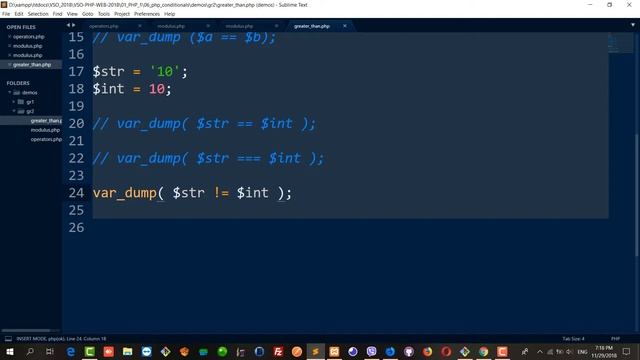The image size is (640, 360).
Task: Open the green C app on taskbar
Action: [90, 351]
